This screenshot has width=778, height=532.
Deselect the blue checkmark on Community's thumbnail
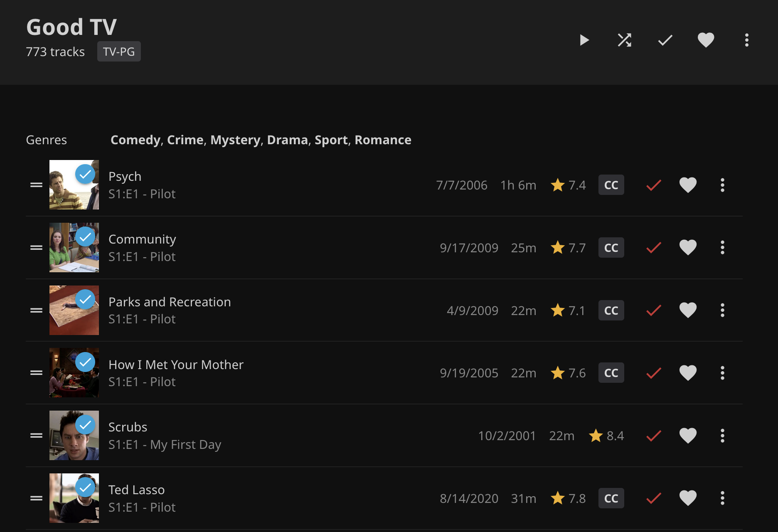(86, 236)
